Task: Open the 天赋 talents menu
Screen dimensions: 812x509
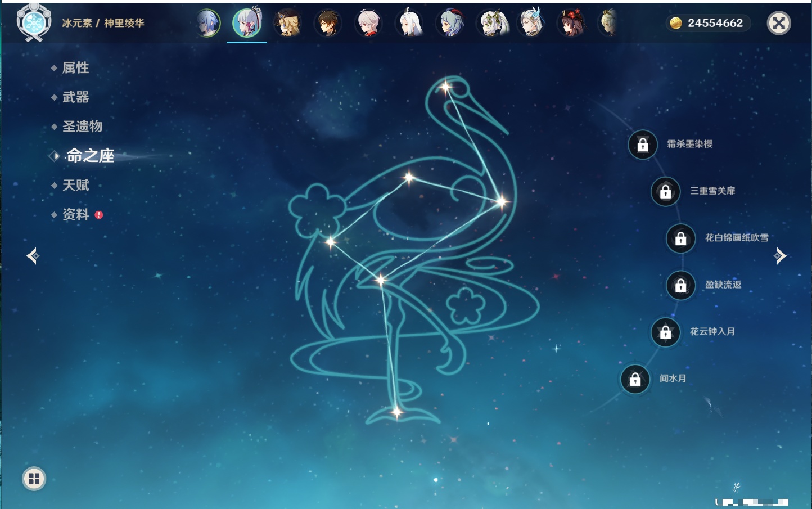Action: coord(75,186)
